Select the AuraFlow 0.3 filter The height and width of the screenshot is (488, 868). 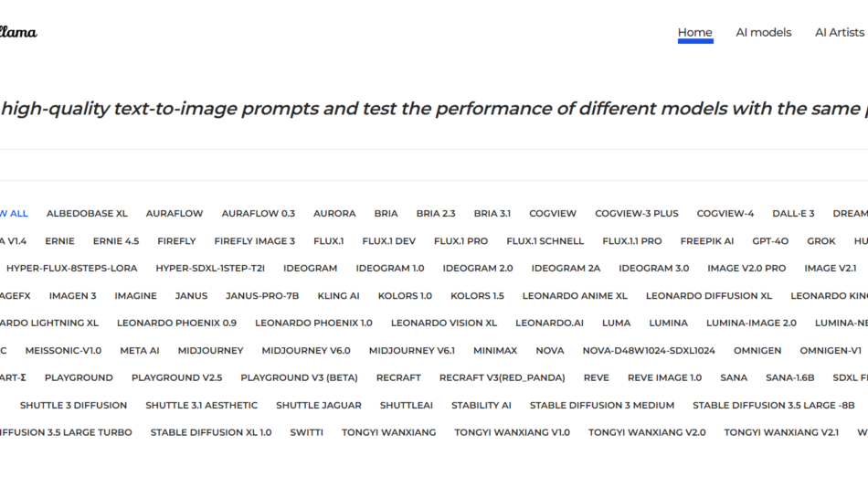(x=258, y=214)
